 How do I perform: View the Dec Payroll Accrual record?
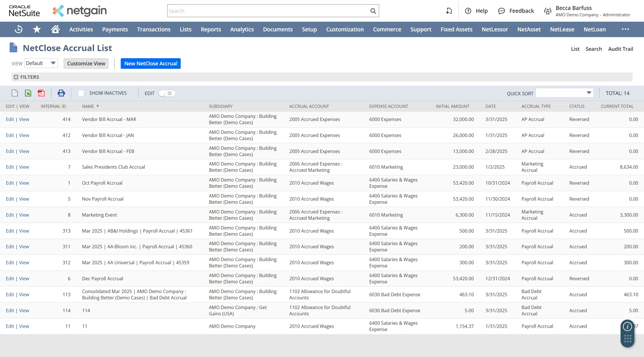(x=24, y=279)
